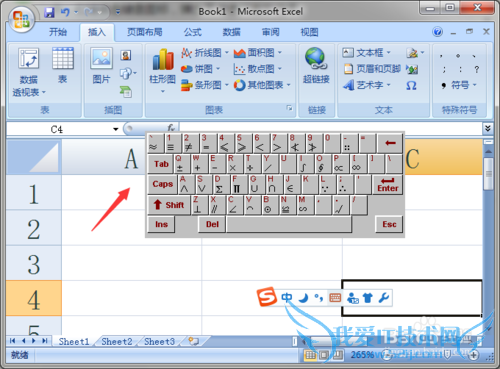Insert the Omega symbol
This screenshot has width=500, height=369.
(x=411, y=86)
